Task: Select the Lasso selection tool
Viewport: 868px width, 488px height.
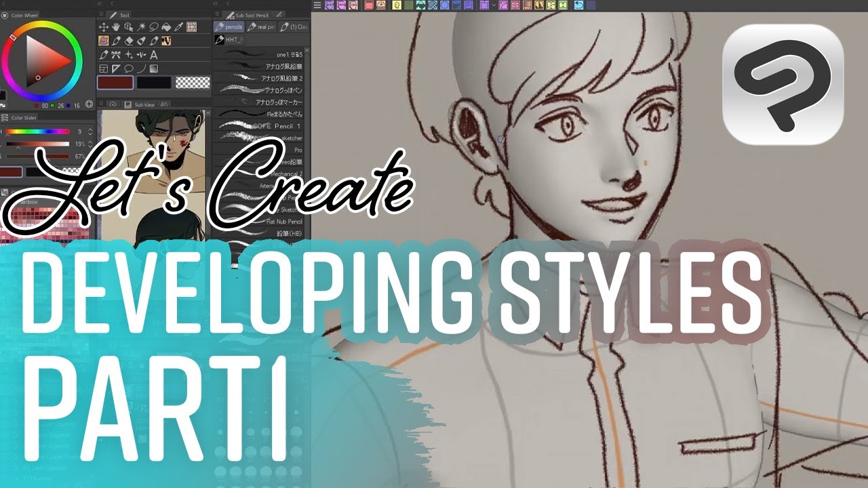Action: tap(153, 27)
